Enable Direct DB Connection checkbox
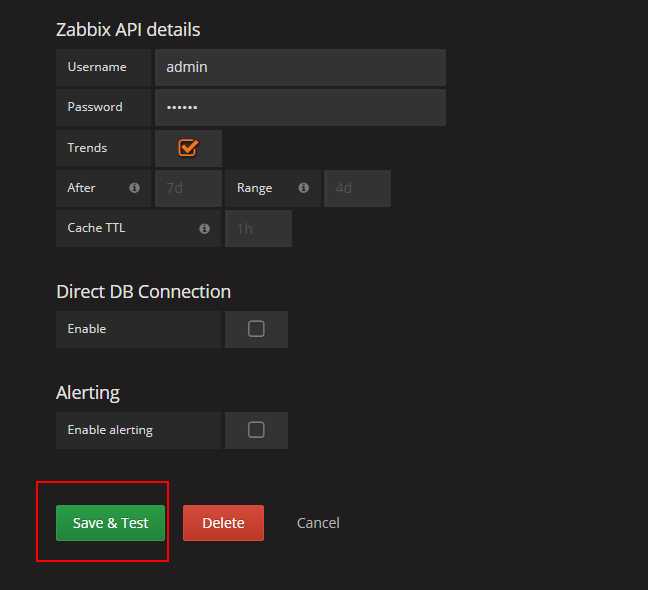Viewport: 648px width, 590px height. 256,329
